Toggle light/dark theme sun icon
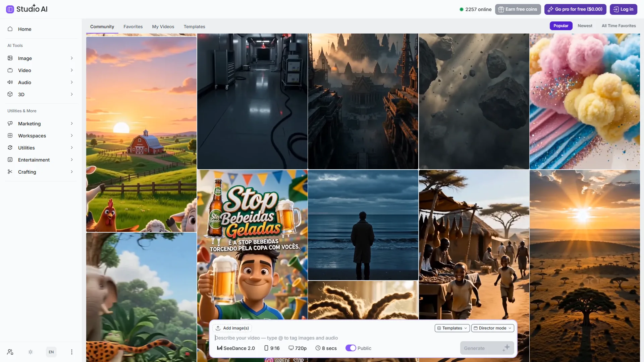 point(31,352)
